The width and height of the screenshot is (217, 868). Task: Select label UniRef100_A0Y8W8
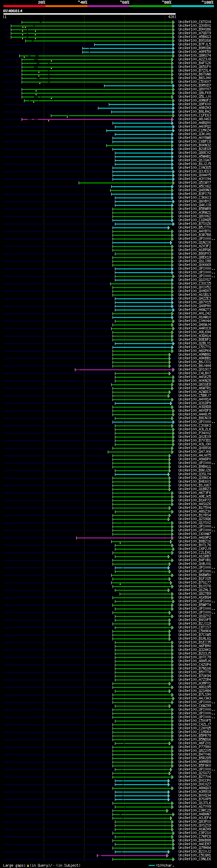coord(195,138)
